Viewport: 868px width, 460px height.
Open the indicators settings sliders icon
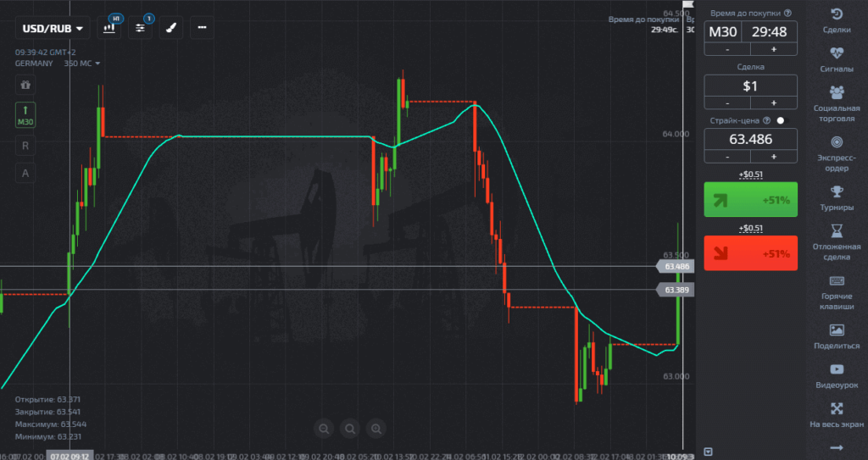(x=141, y=28)
